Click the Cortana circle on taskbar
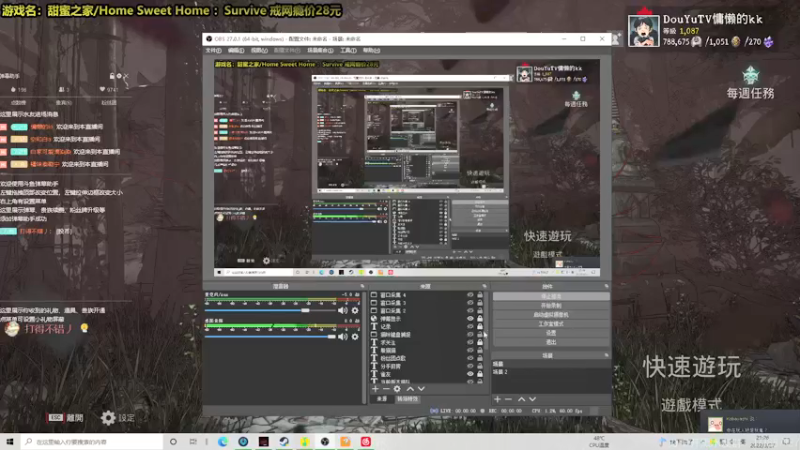Screen dimensions: 800x450 pyautogui.click(x=173, y=441)
